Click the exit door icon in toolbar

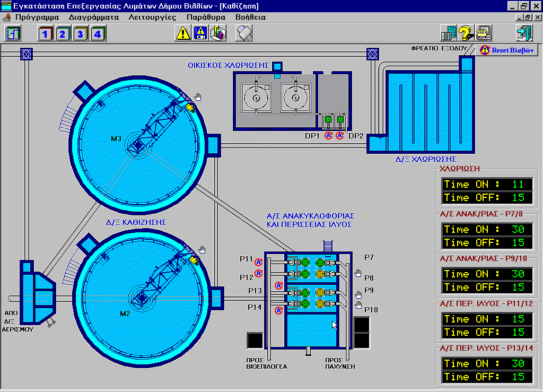click(x=524, y=33)
